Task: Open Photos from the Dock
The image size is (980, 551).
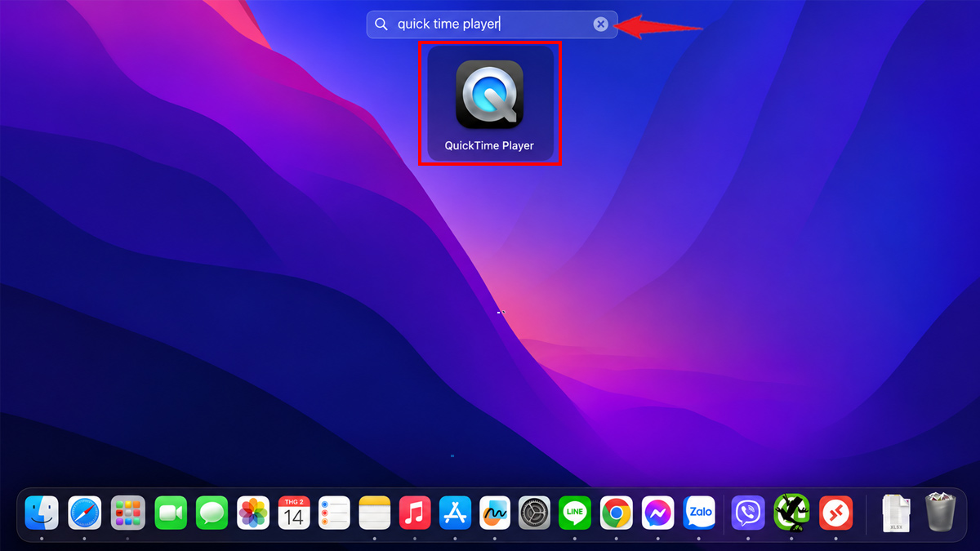Action: tap(253, 513)
